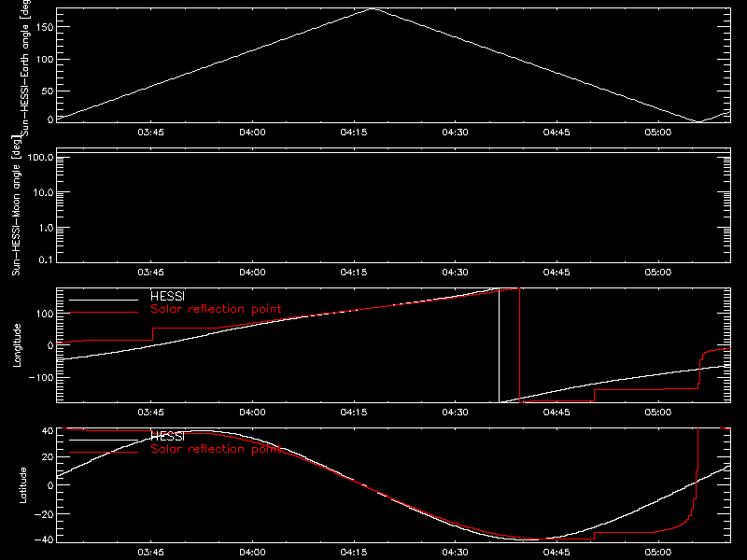Click the 50 tick on Earth angle axis
This screenshot has width=747, height=560.
pos(48,91)
